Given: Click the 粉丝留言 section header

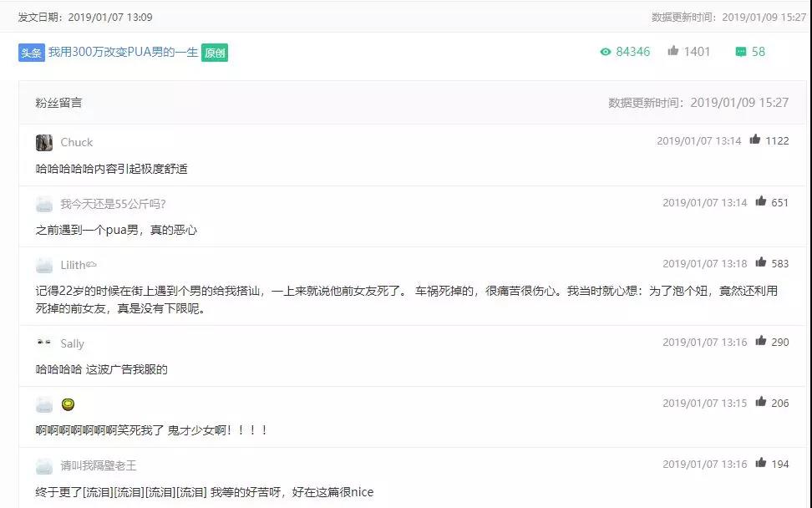Looking at the screenshot, I should pos(58,103).
